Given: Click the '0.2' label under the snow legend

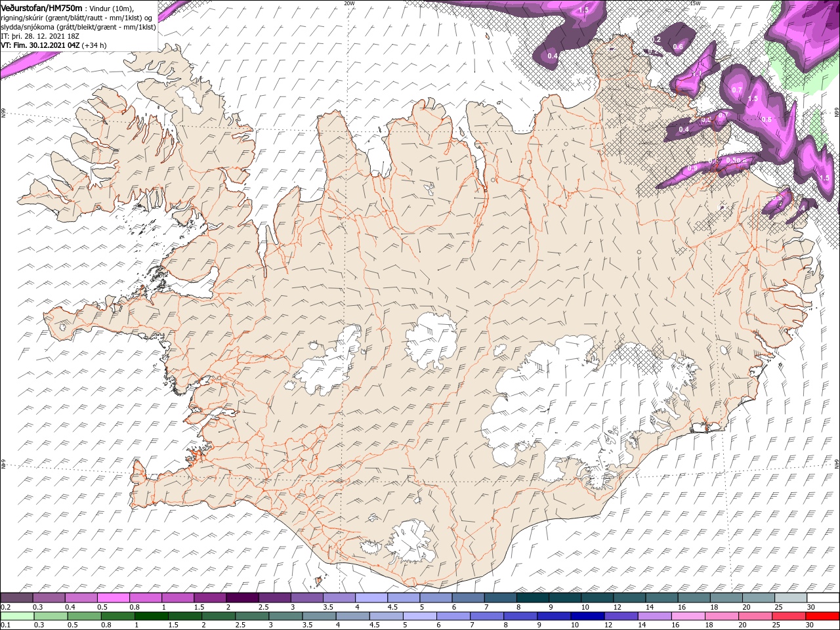Looking at the screenshot, I should pos(6,607).
